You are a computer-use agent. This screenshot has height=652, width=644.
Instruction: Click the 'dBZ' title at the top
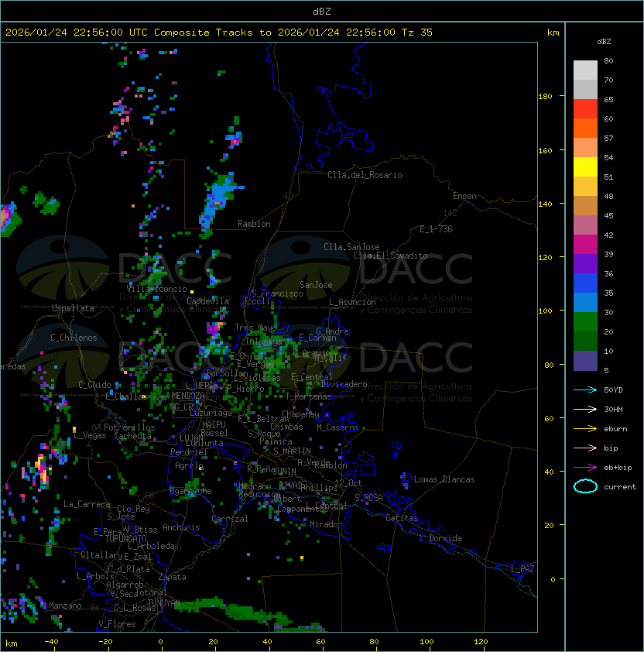(x=322, y=11)
